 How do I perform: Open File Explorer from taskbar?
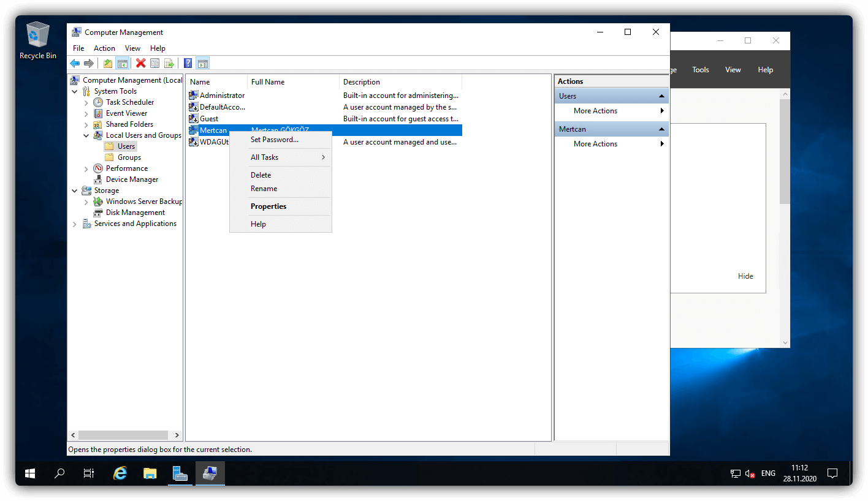(150, 473)
